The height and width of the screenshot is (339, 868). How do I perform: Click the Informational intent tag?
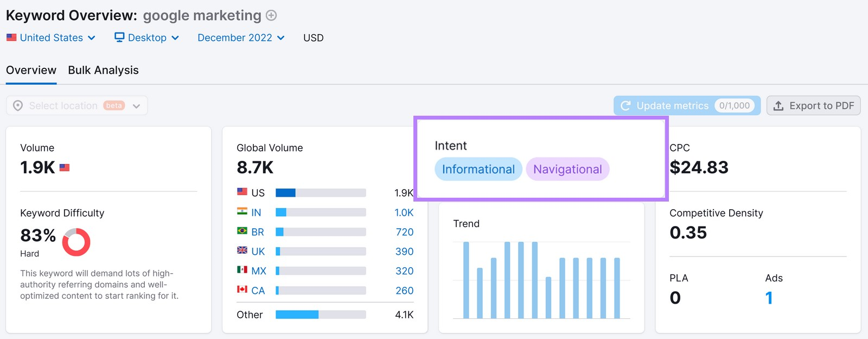(478, 169)
